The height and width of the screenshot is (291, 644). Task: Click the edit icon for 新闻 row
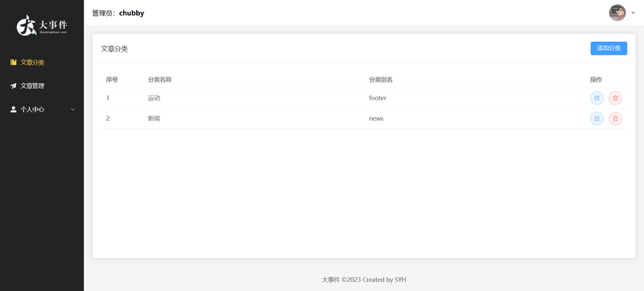click(x=597, y=118)
